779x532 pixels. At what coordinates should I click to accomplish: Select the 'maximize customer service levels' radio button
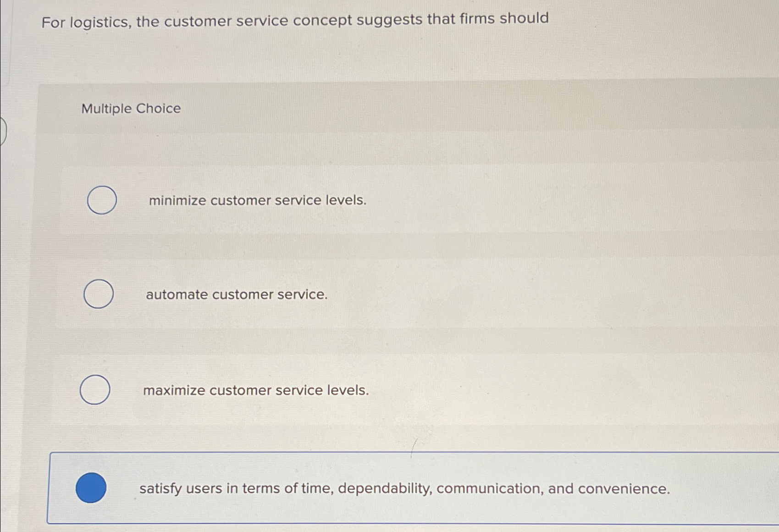(x=94, y=389)
